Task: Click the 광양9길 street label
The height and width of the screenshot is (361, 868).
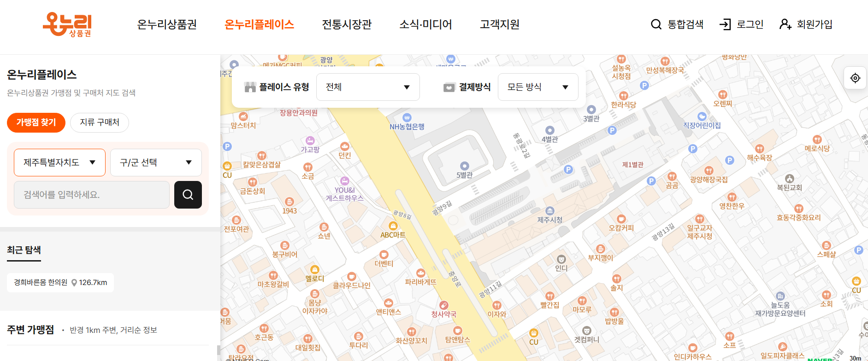Action: [442, 208]
